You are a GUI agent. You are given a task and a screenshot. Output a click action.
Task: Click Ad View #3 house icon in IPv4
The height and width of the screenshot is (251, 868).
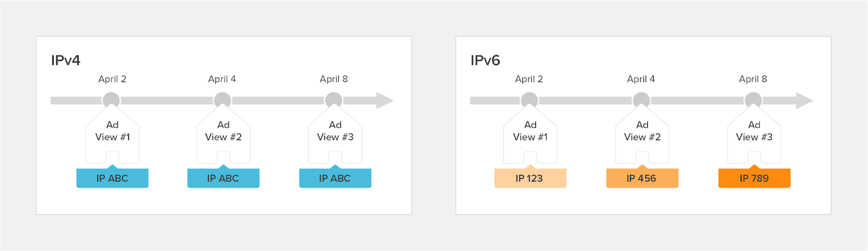click(x=335, y=135)
